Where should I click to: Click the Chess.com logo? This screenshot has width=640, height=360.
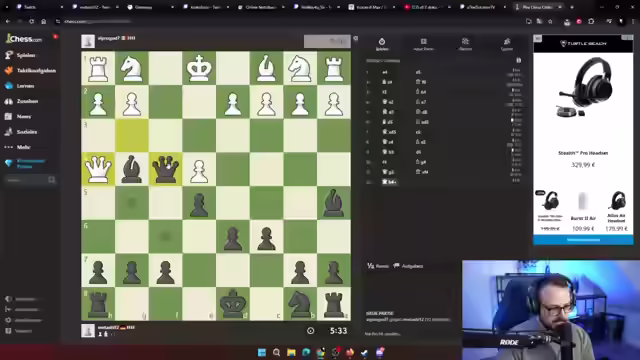coord(24,39)
